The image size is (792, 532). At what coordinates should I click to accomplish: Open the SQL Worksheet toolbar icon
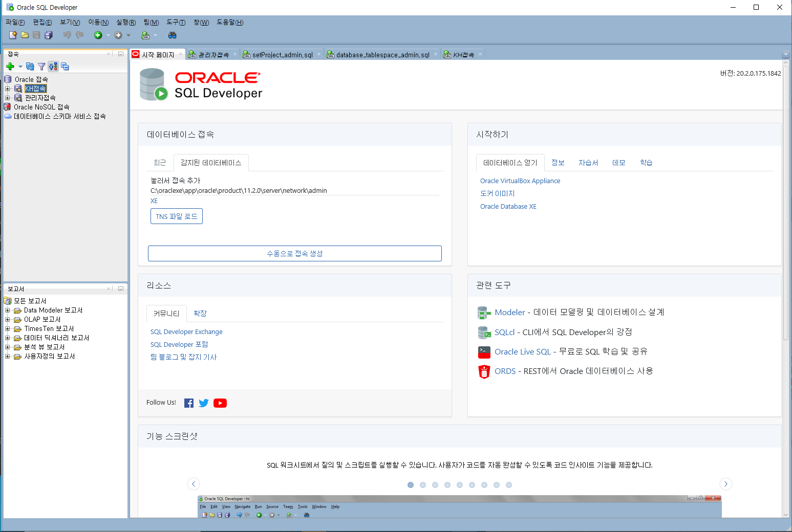[146, 35]
